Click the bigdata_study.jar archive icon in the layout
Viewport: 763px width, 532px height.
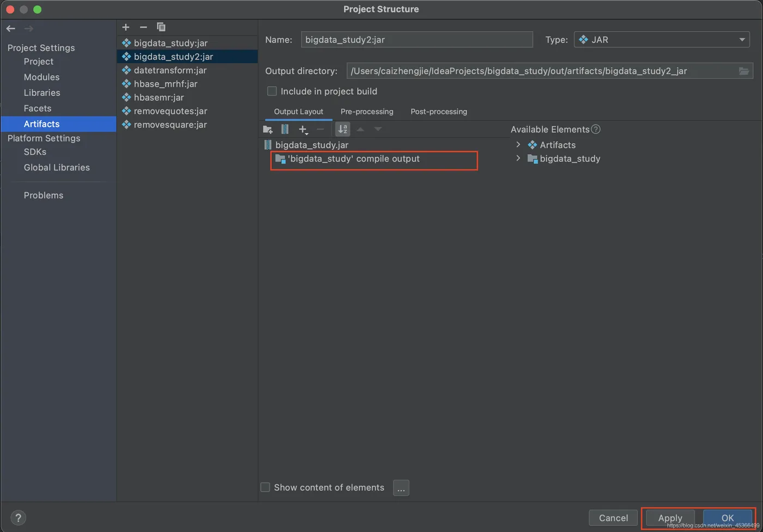point(268,145)
